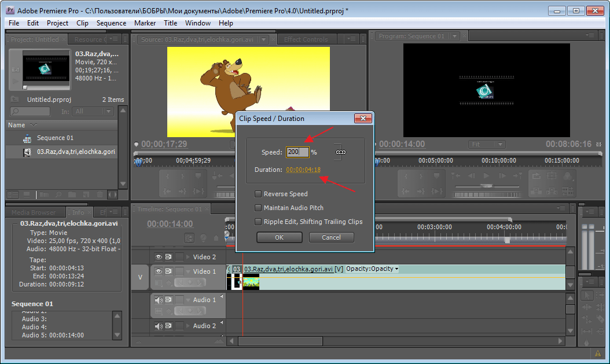Click the List View icon in Project panel
The width and height of the screenshot is (610, 364).
point(12,194)
